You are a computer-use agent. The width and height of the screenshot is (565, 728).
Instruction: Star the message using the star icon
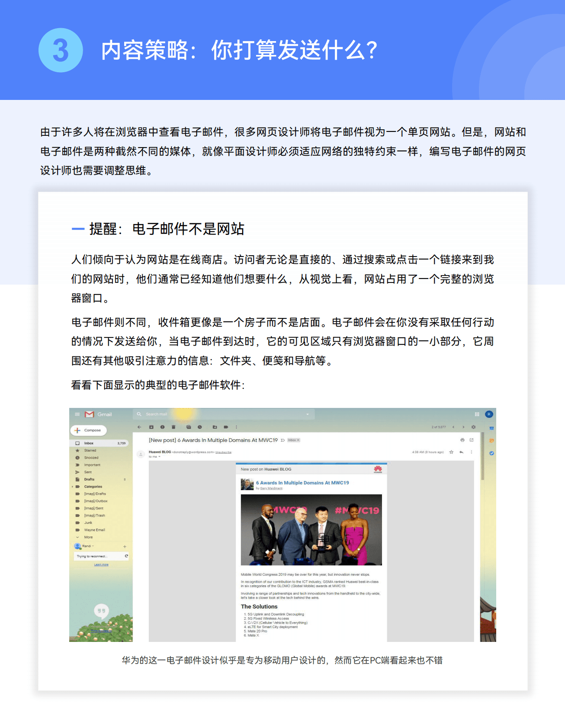(x=451, y=452)
